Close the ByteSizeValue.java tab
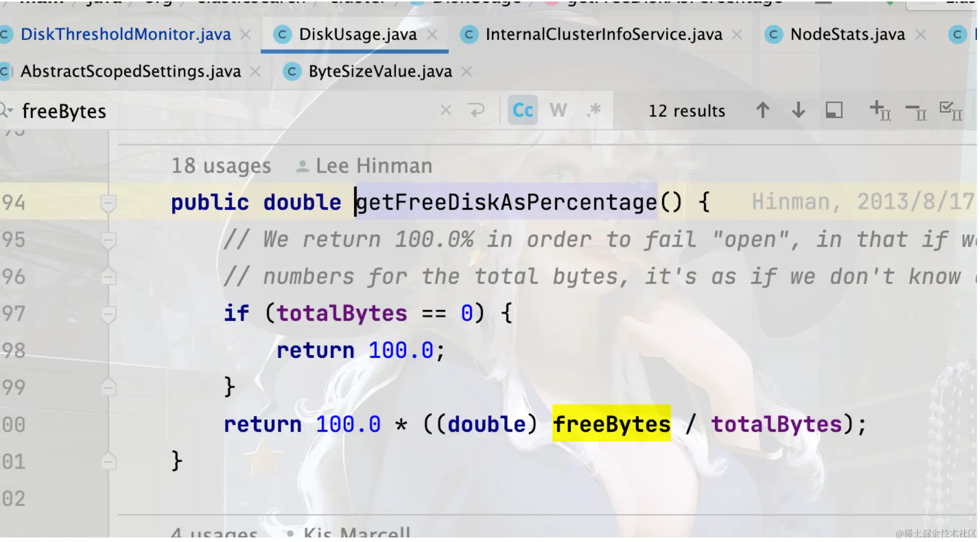This screenshot has height=542, width=980. [467, 72]
